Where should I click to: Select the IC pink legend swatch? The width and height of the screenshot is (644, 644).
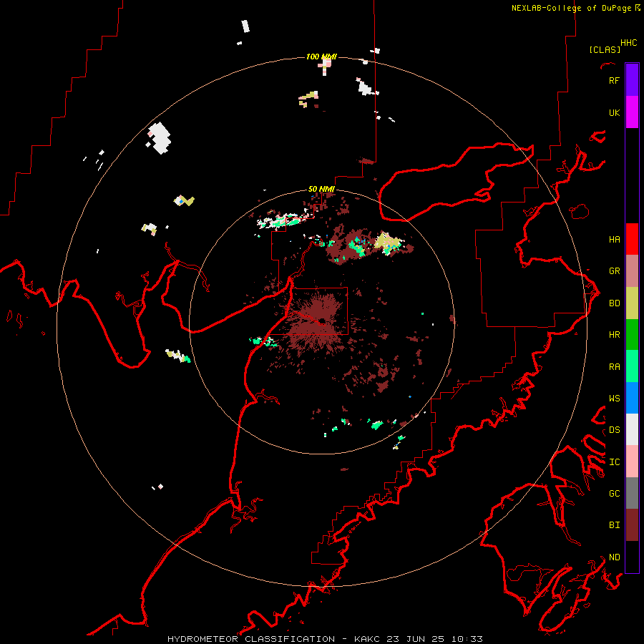point(632,462)
